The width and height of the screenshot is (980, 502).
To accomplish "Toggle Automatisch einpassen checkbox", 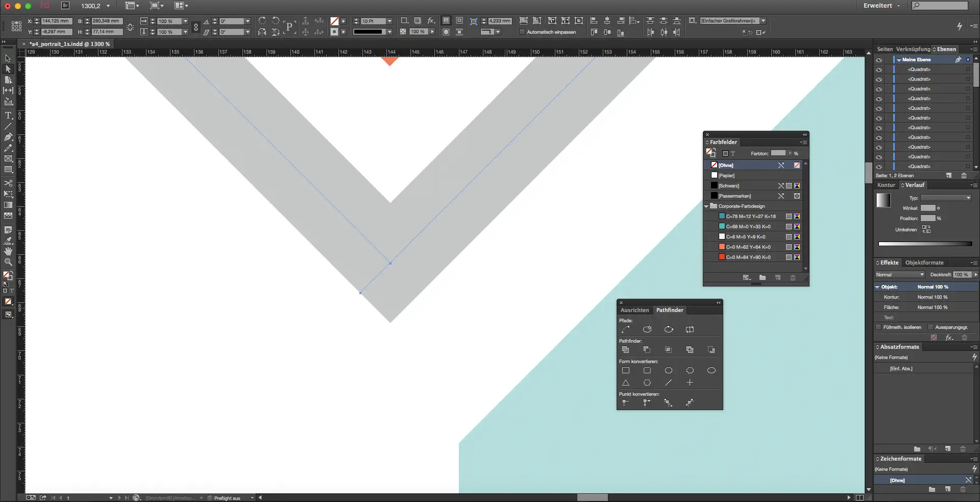I will coord(522,32).
